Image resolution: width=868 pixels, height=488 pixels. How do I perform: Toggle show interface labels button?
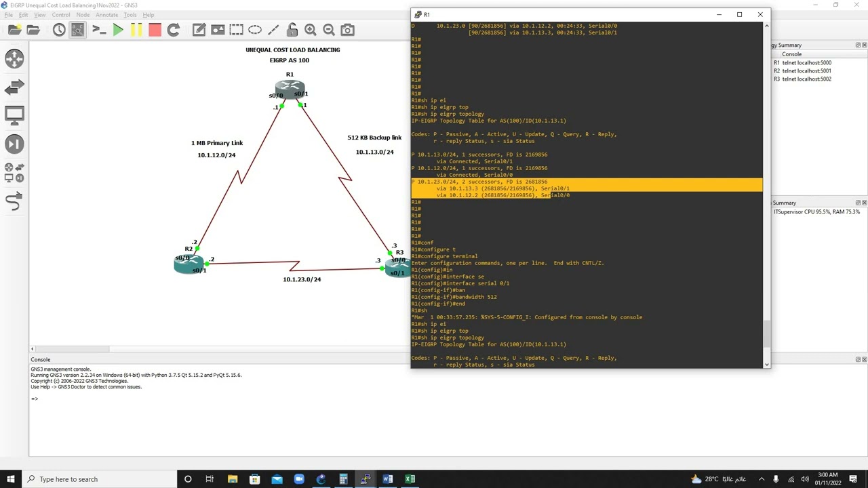tap(77, 30)
